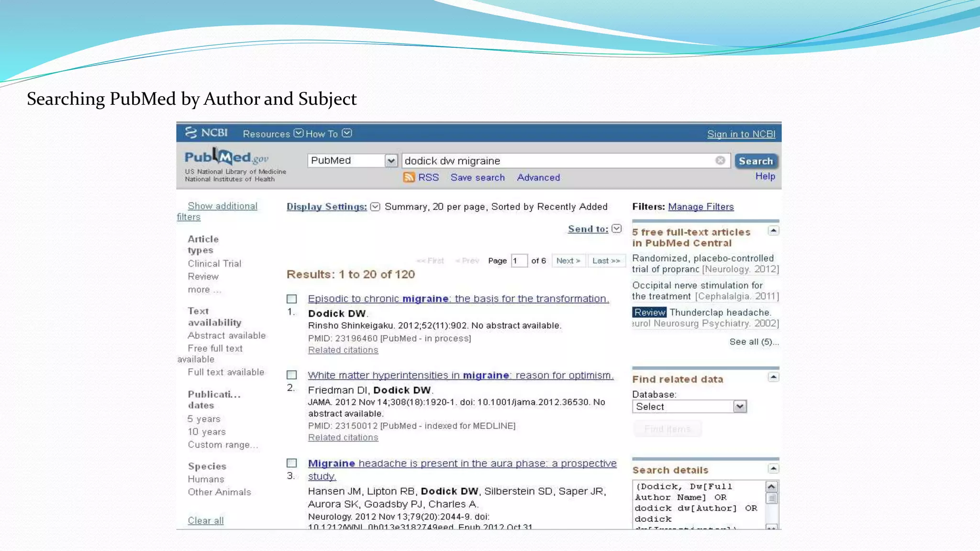Open the related data Database Select dropdown

click(x=689, y=407)
